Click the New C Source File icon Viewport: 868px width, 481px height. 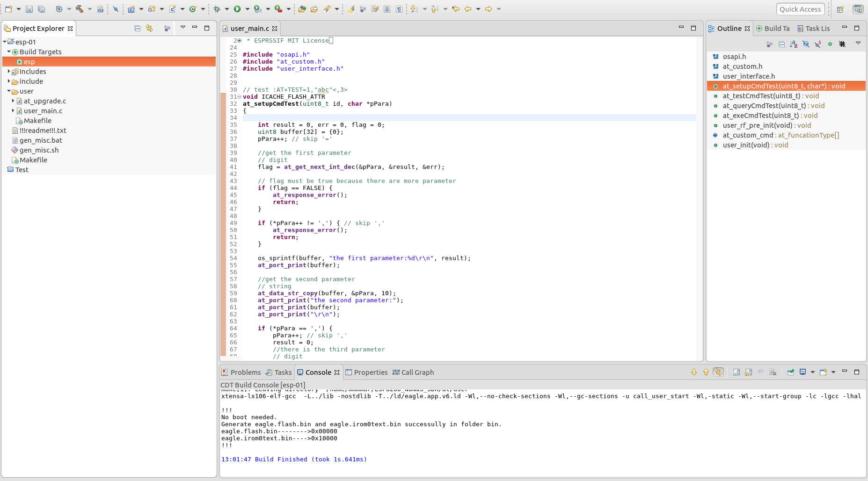[x=172, y=9]
